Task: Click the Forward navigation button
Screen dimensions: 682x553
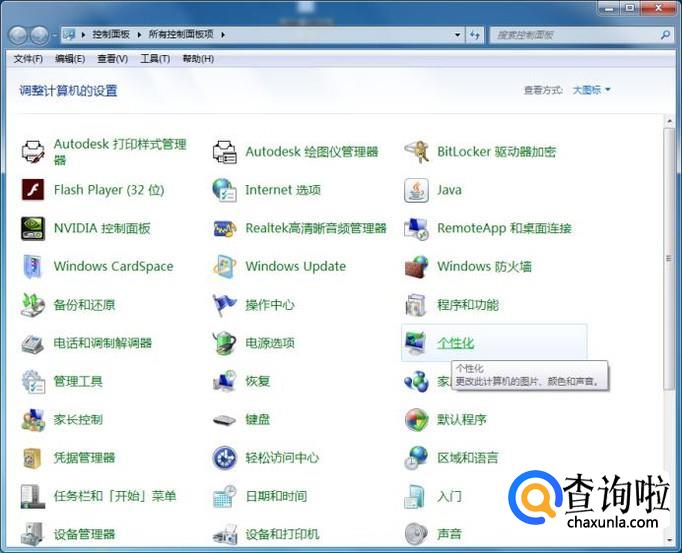Action: click(40, 35)
